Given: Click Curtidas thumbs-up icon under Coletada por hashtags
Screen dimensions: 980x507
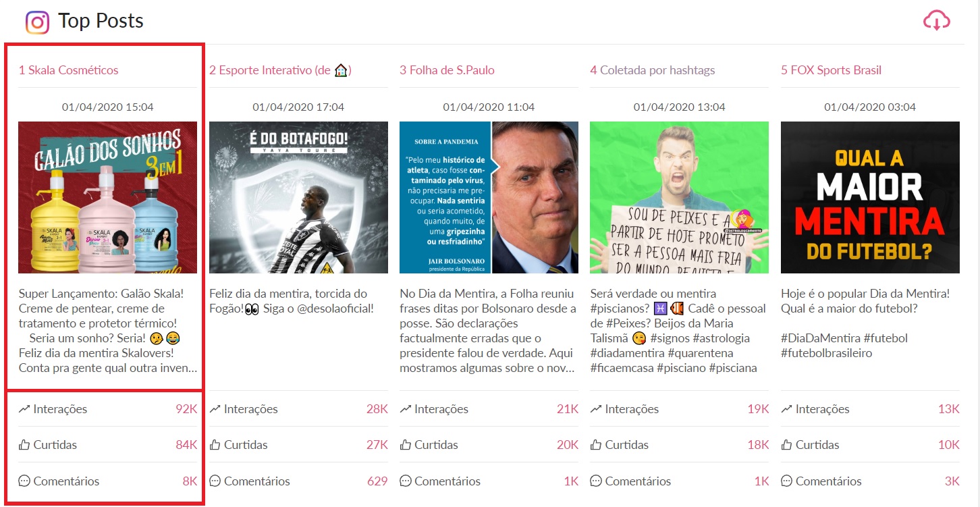Looking at the screenshot, I should pyautogui.click(x=596, y=445).
